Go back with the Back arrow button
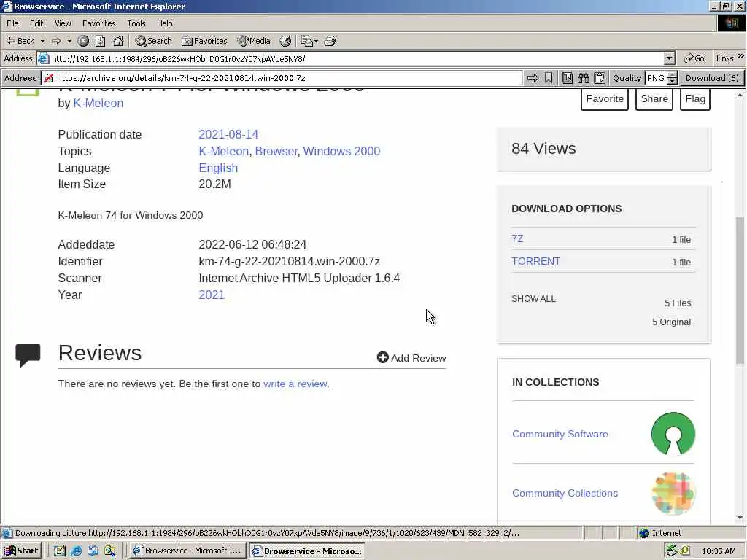Image resolution: width=747 pixels, height=560 pixels. [20, 41]
